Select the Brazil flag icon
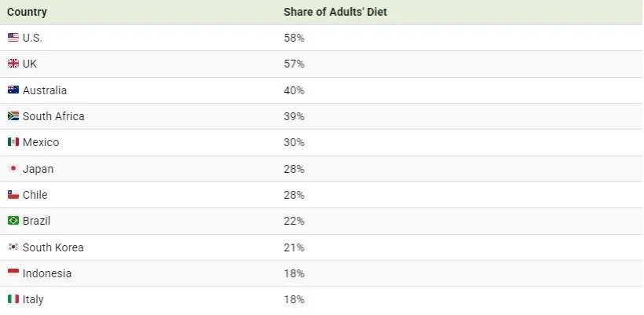The width and height of the screenshot is (644, 315). (x=13, y=221)
